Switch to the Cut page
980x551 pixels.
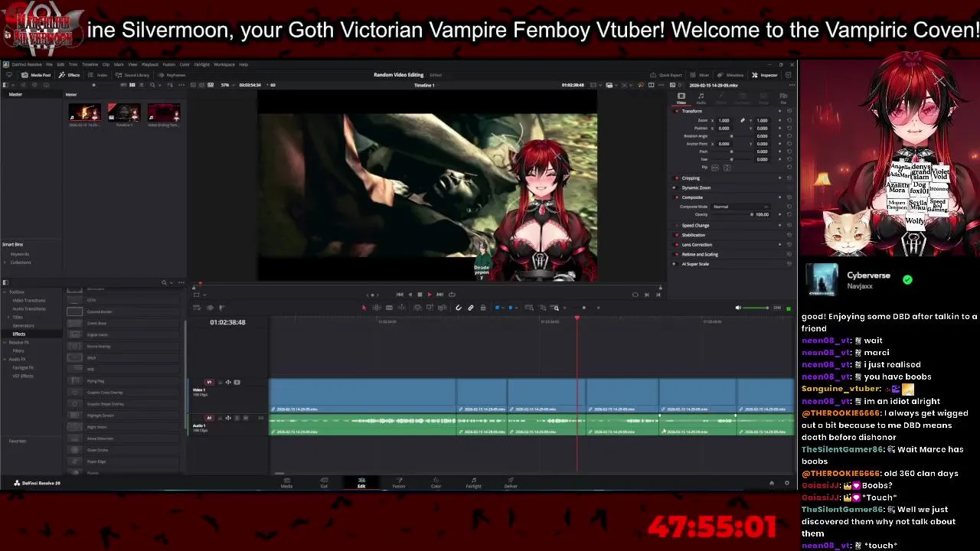tap(324, 483)
